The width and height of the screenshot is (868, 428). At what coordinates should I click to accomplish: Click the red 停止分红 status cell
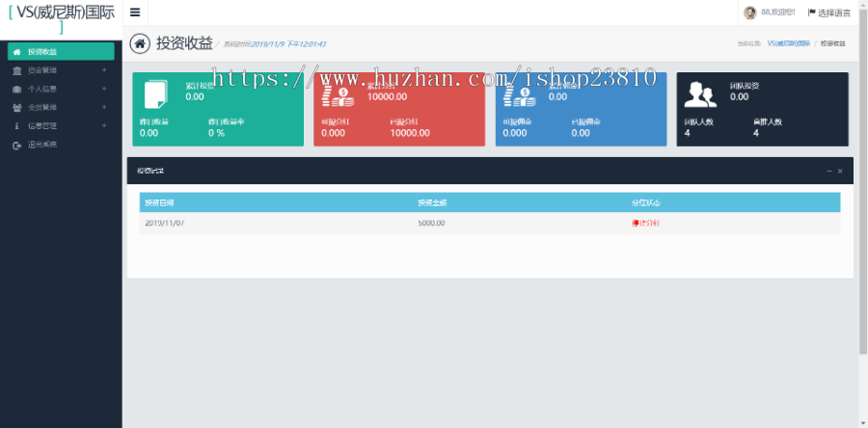tap(645, 224)
